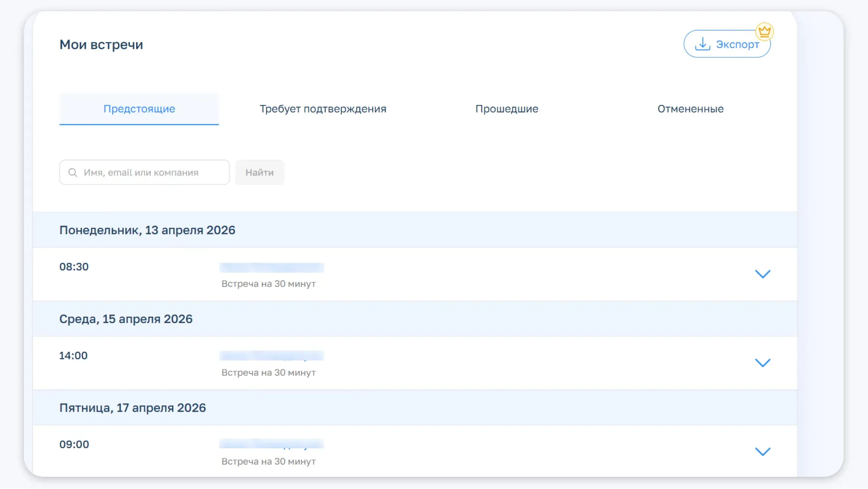Switch to the Предстоящие tab
Image resolution: width=868 pixels, height=489 pixels.
pyautogui.click(x=139, y=109)
